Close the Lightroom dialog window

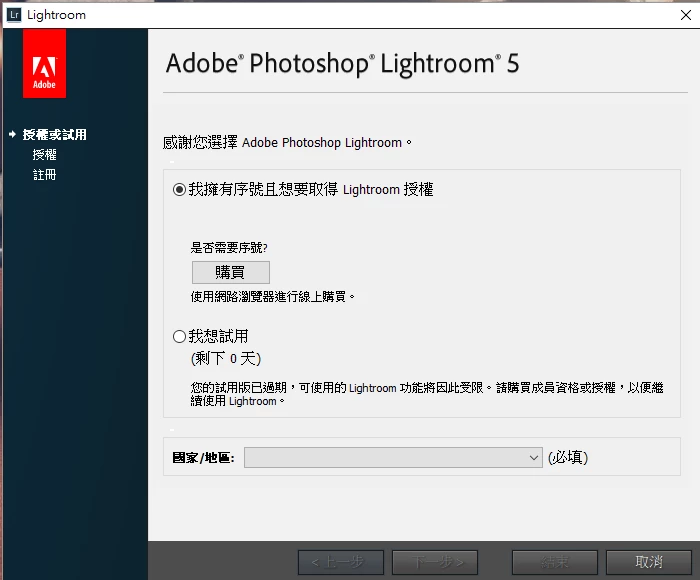coord(686,15)
